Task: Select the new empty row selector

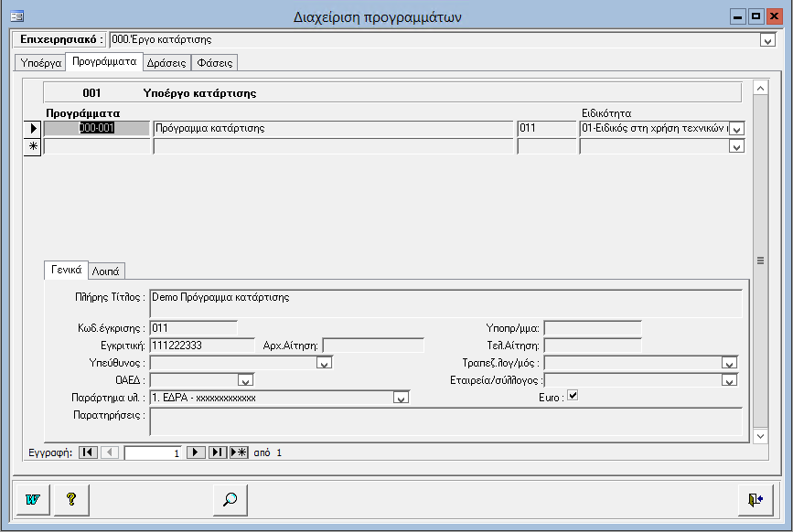Action: 32,146
